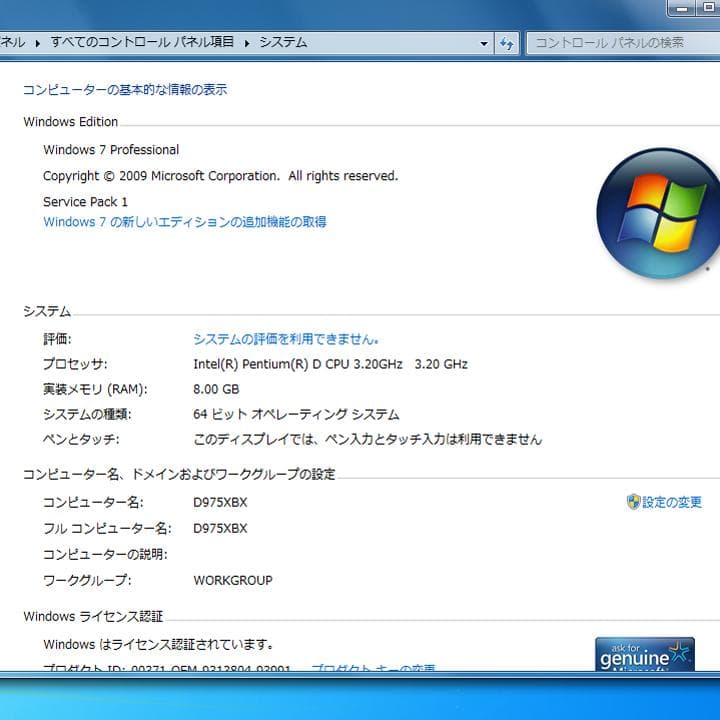Click the Windows logo orb image
The width and height of the screenshot is (720, 720).
(659, 213)
